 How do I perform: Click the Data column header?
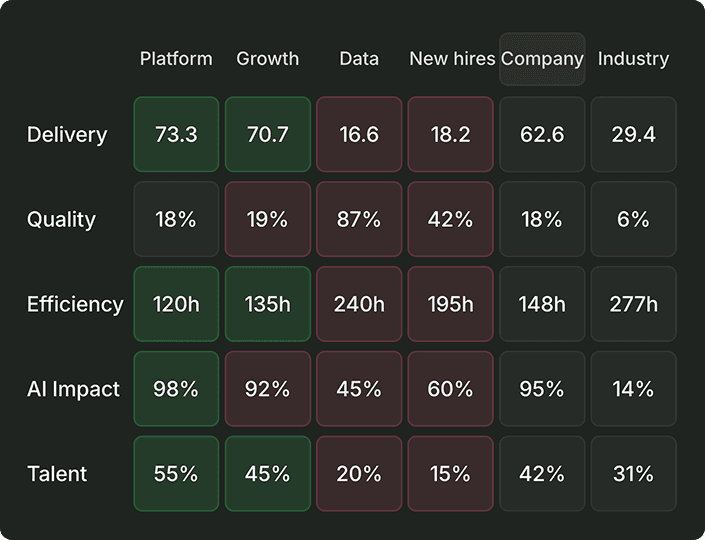coord(359,59)
